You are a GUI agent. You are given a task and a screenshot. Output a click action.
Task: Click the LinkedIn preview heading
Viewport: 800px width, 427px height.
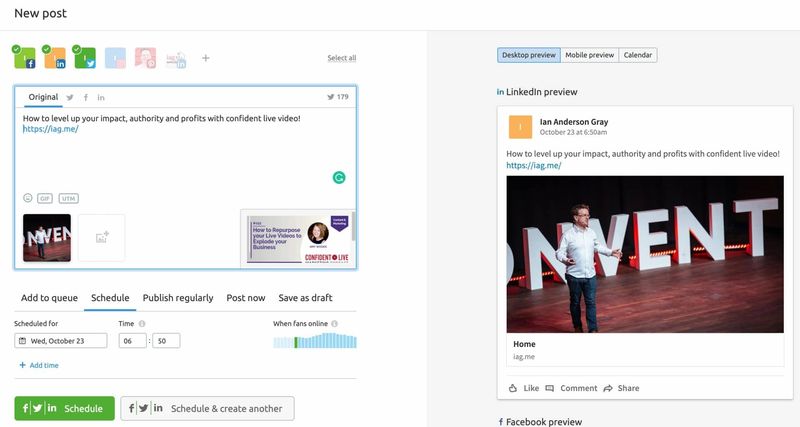click(x=537, y=92)
